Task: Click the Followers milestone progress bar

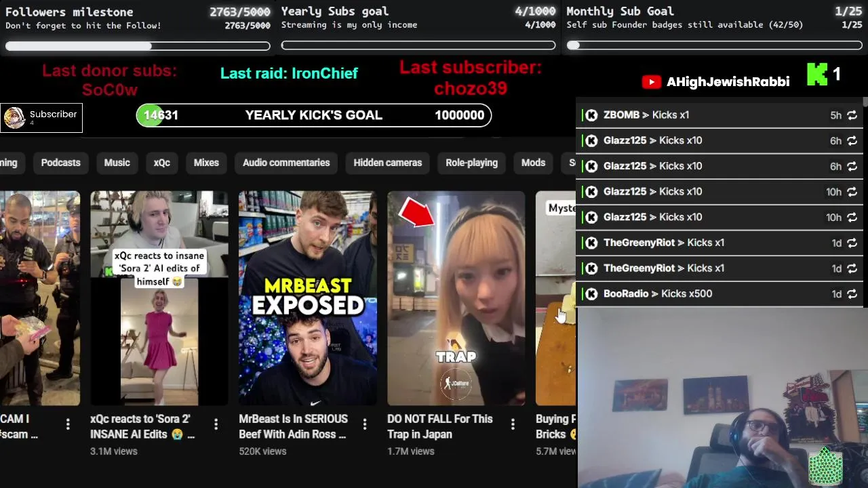Action: coord(138,46)
